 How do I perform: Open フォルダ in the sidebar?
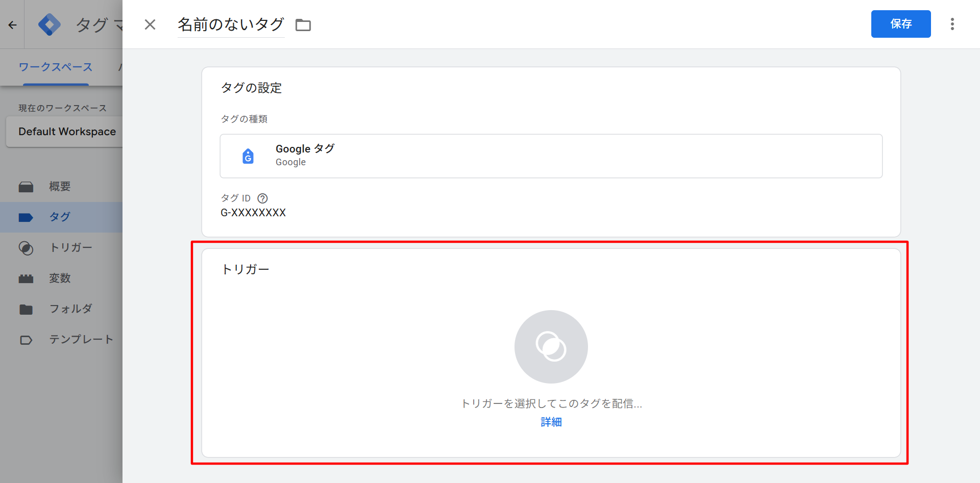70,309
